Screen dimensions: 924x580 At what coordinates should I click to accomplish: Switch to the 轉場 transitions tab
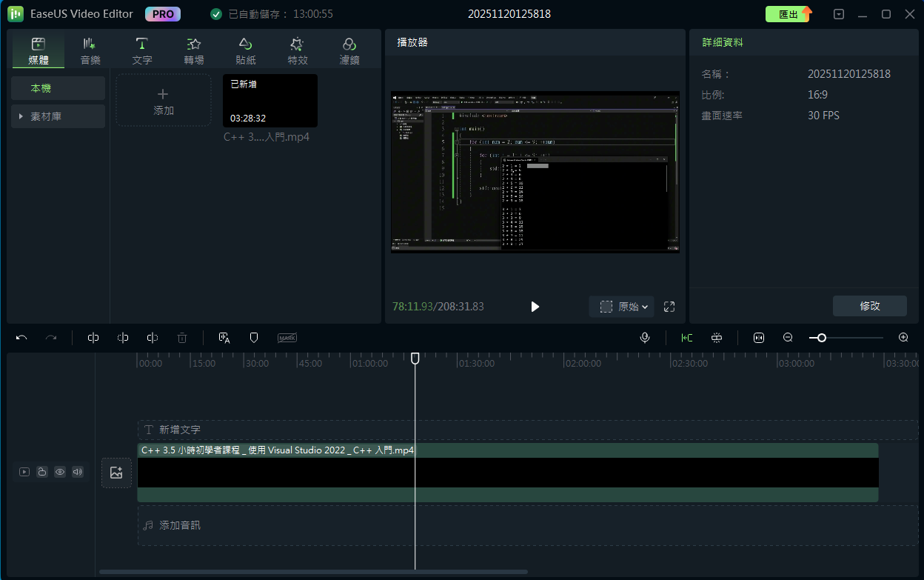point(194,51)
